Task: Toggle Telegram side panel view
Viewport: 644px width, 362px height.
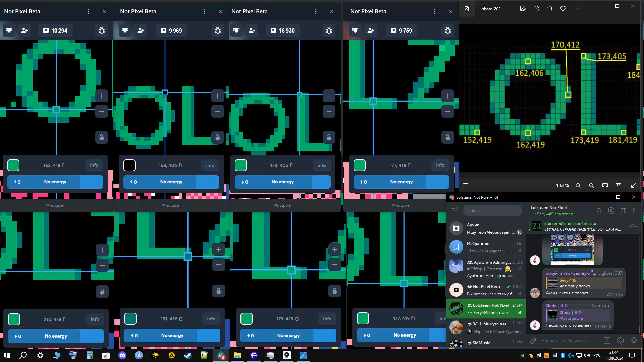Action: pos(623,211)
